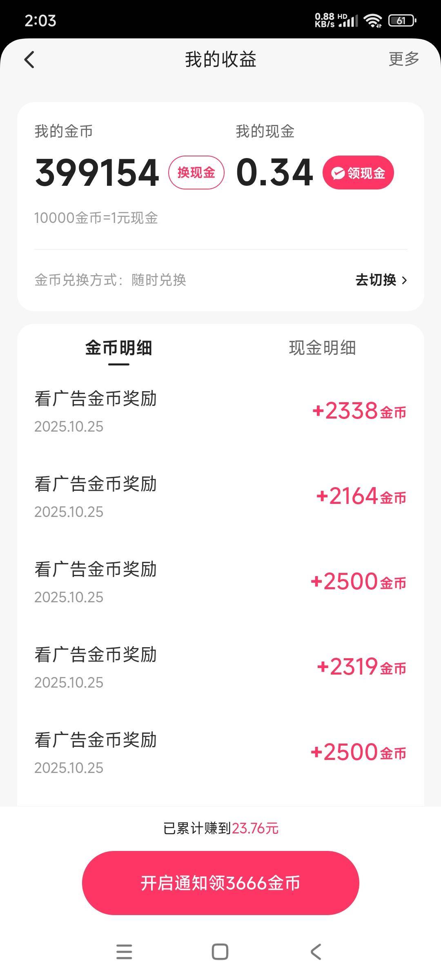Switch to the 现金明细 tab
Screen dimensions: 441x980
point(322,348)
